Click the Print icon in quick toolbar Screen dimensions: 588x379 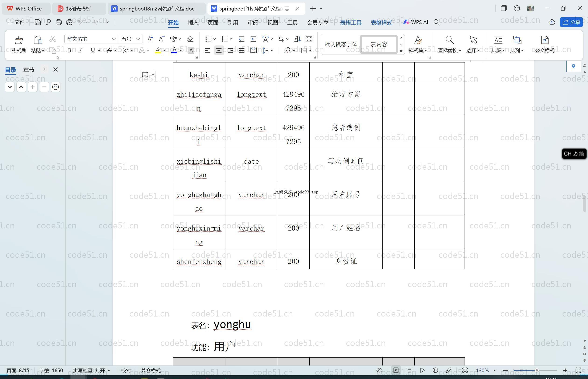tap(59, 22)
